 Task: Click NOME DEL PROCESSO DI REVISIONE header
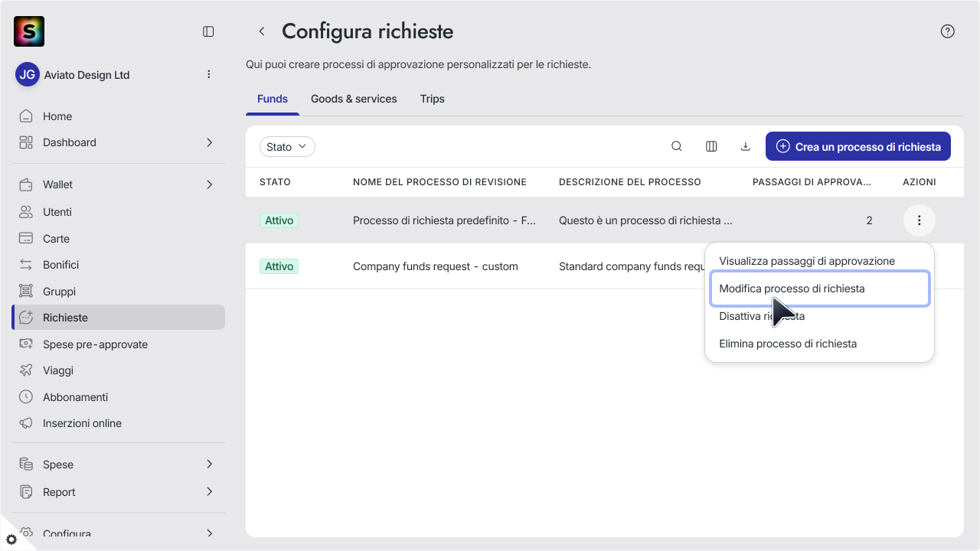tap(439, 182)
